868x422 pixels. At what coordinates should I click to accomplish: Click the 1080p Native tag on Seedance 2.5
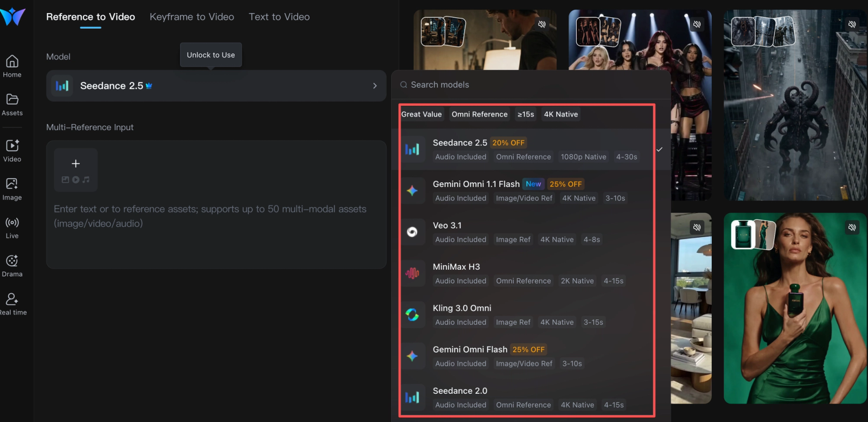pos(583,157)
